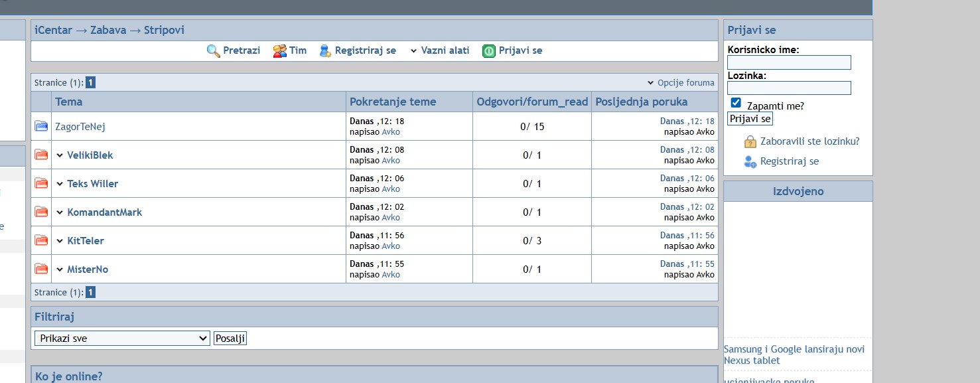Viewport: 980px width, 383px height.
Task: Click the Tim members icon
Action: (280, 51)
